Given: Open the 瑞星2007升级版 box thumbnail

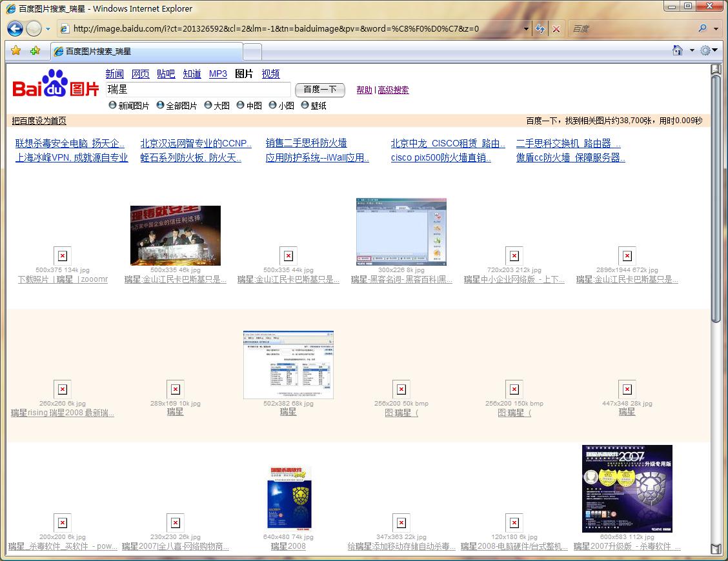Looking at the screenshot, I should [x=627, y=489].
